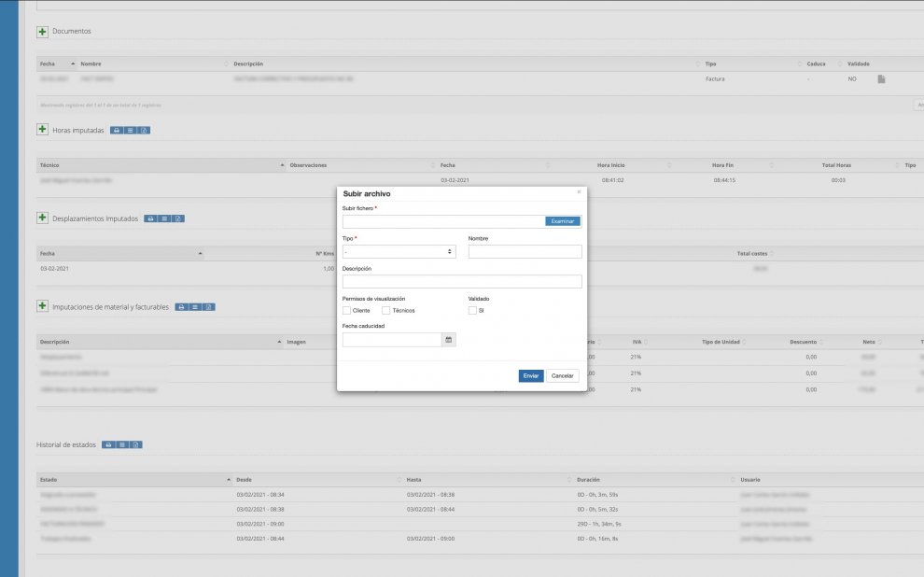Submit the form with Enviar button
The width and height of the screenshot is (924, 577).
(531, 375)
